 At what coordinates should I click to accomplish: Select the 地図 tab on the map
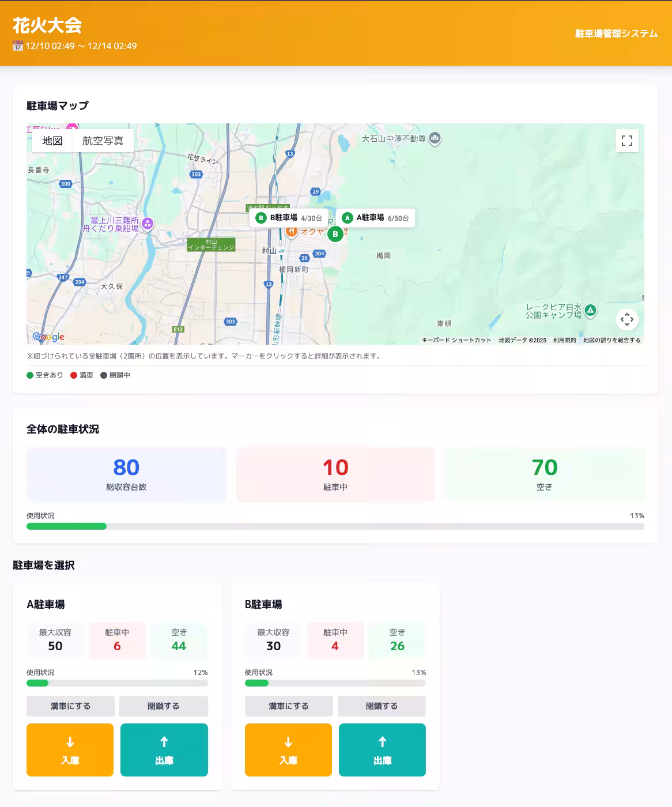coord(52,141)
